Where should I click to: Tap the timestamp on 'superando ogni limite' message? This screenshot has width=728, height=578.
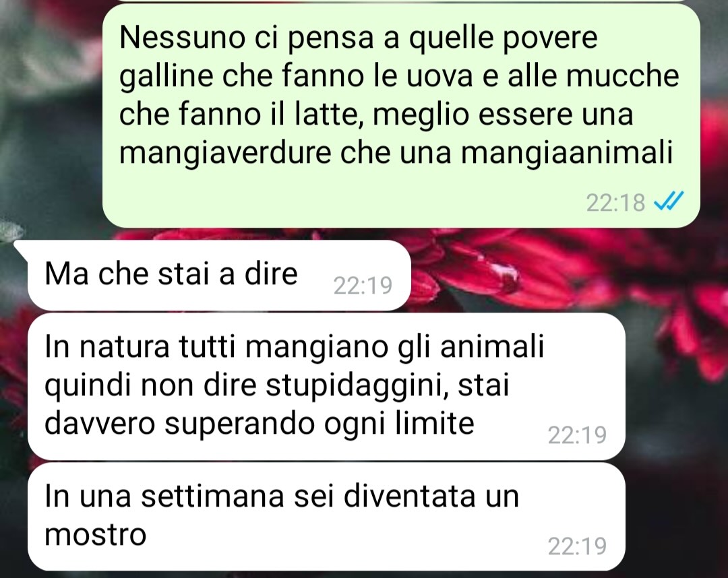click(x=577, y=435)
